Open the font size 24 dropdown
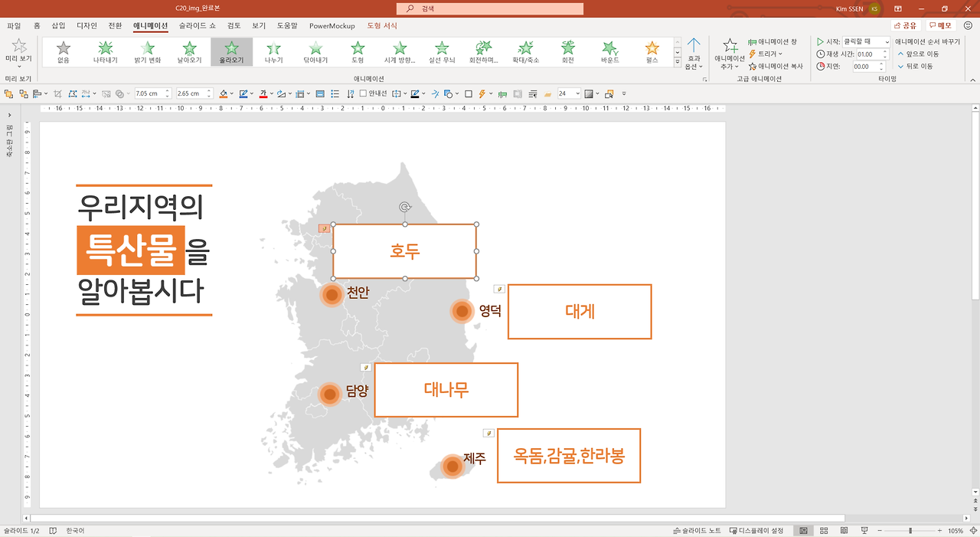 (x=577, y=93)
